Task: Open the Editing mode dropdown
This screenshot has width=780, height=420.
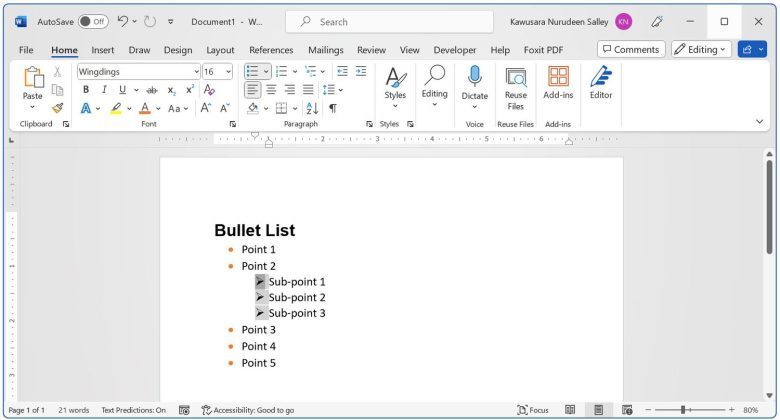Action: 701,49
